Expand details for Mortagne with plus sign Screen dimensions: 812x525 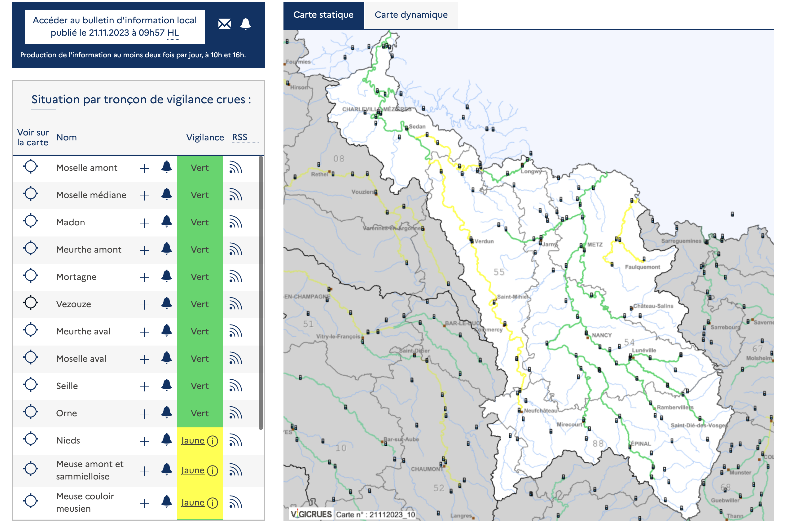(144, 277)
